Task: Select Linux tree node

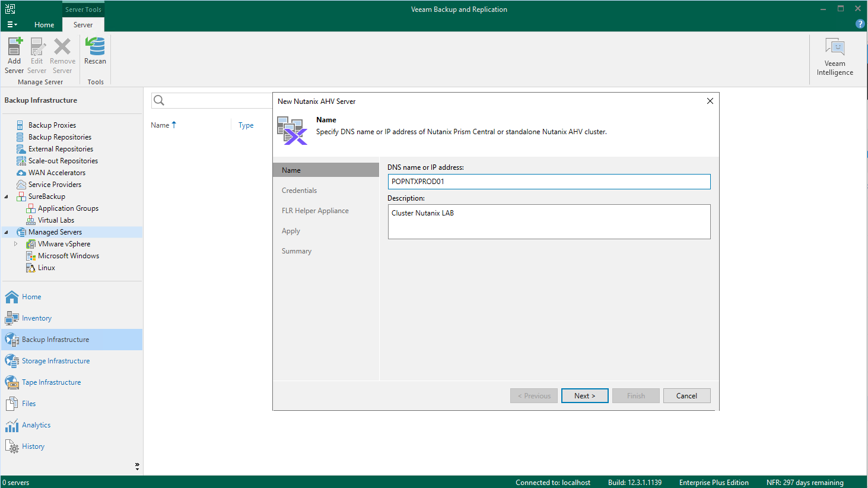Action: (x=46, y=268)
